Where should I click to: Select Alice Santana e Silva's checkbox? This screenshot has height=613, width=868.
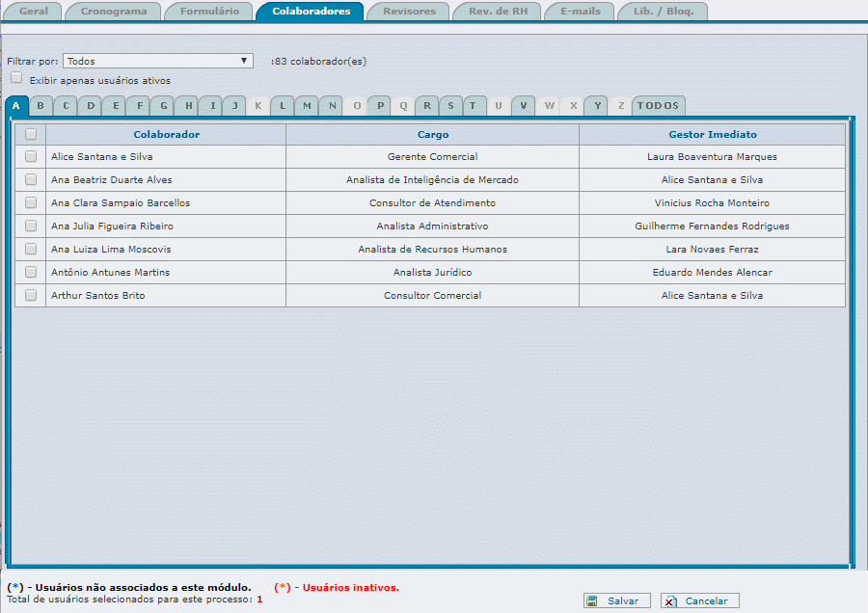click(x=31, y=156)
